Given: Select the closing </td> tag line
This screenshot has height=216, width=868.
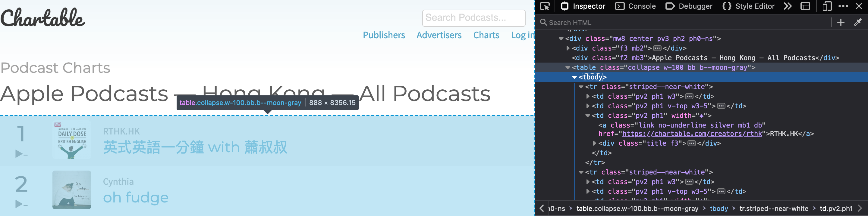Looking at the screenshot, I should point(602,153).
